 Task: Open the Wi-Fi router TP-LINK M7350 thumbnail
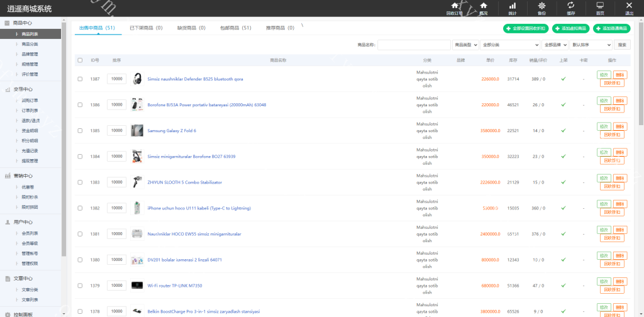[x=136, y=286]
